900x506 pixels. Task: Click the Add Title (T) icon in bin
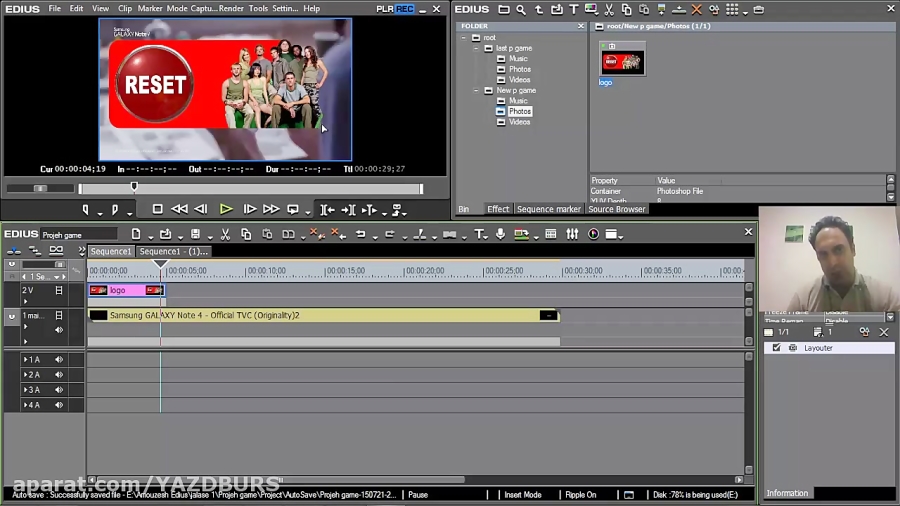[x=574, y=9]
